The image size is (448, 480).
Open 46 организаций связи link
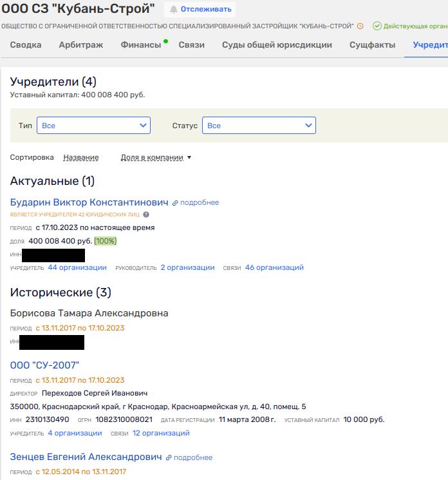(x=274, y=267)
